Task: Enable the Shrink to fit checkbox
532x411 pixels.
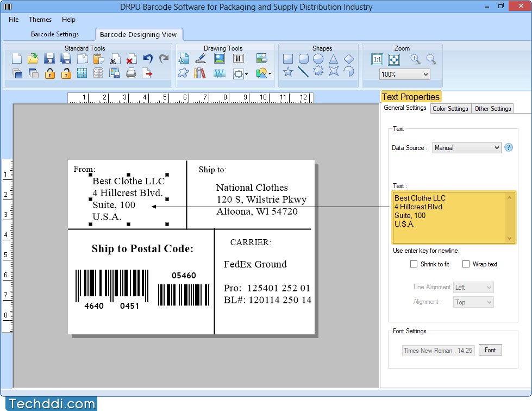Action: [x=414, y=264]
